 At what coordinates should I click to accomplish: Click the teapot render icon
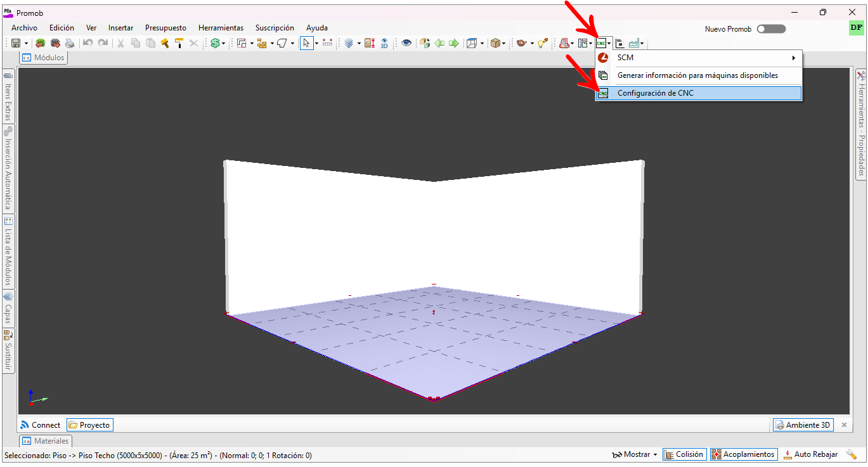[x=522, y=43]
